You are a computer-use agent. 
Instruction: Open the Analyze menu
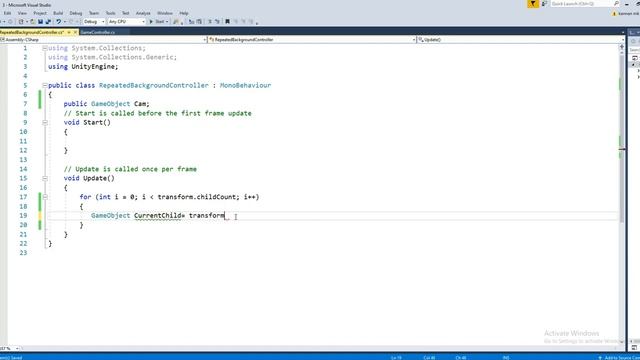click(143, 13)
